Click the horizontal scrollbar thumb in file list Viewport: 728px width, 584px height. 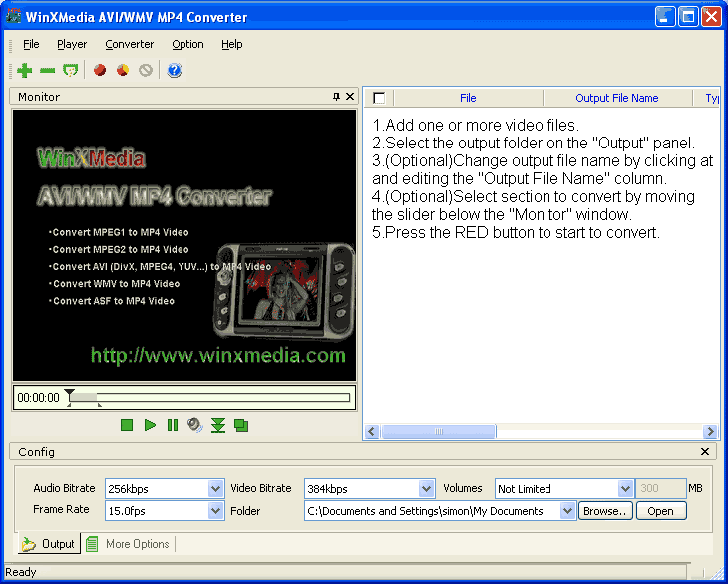438,431
